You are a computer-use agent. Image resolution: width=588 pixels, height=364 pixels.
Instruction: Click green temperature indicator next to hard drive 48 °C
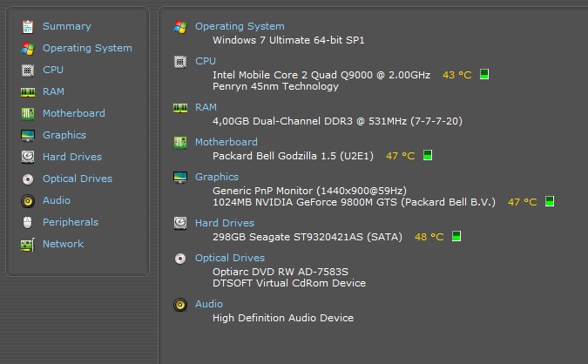pos(456,236)
